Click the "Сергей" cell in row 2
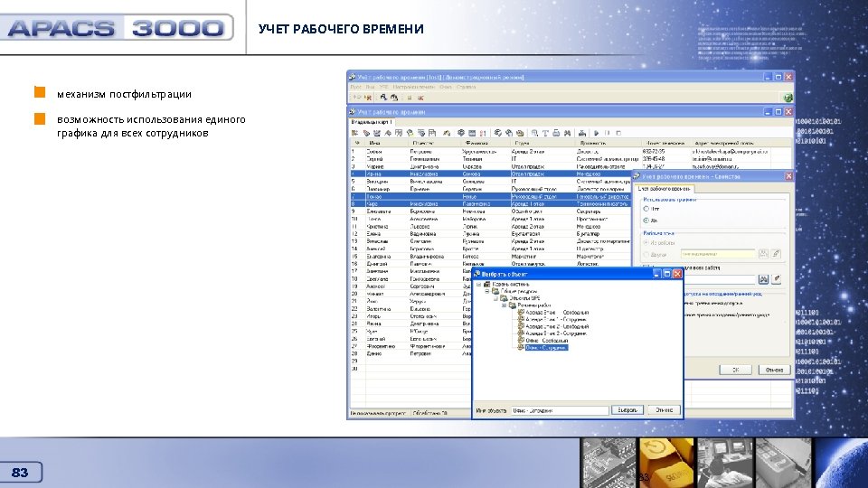Image resolution: width=868 pixels, height=488 pixels. pos(386,159)
